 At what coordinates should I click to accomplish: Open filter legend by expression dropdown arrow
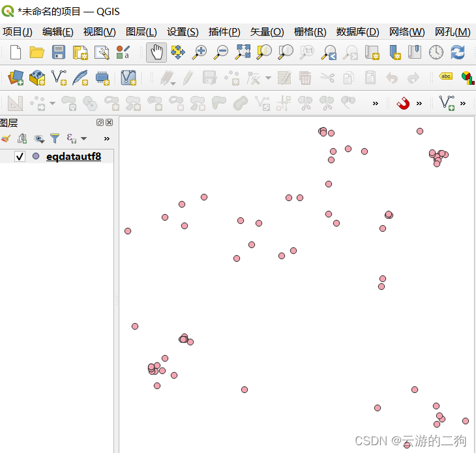84,139
